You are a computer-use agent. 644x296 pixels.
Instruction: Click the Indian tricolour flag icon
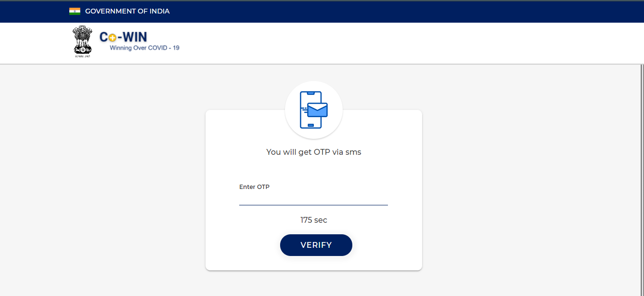(x=75, y=11)
